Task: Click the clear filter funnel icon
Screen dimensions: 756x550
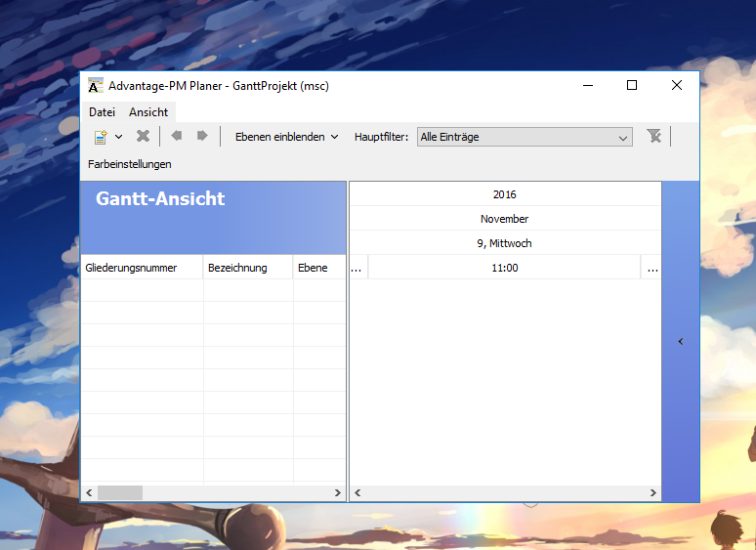Action: [654, 136]
